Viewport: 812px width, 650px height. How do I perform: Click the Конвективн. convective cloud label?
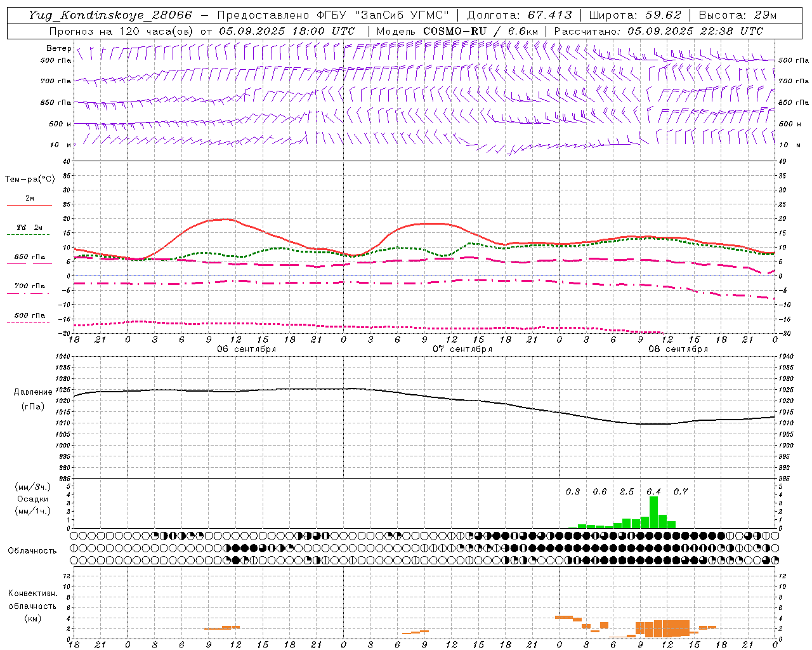click(x=32, y=594)
